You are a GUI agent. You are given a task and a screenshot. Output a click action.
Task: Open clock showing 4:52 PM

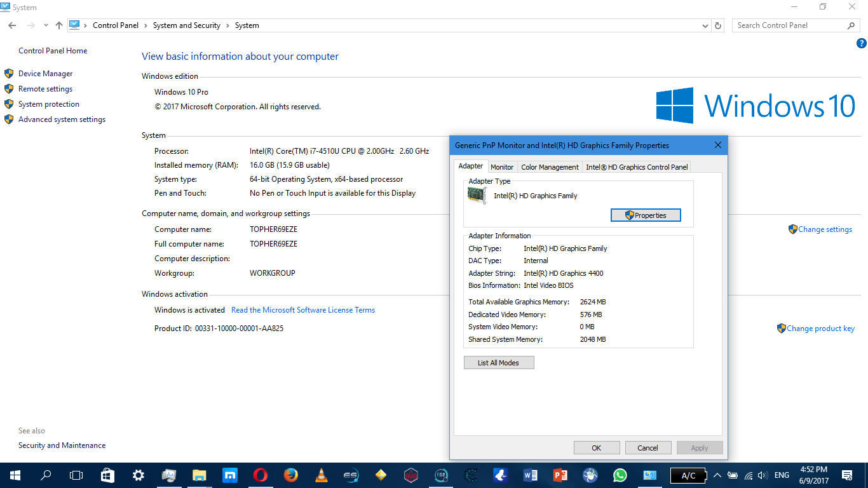coord(813,475)
